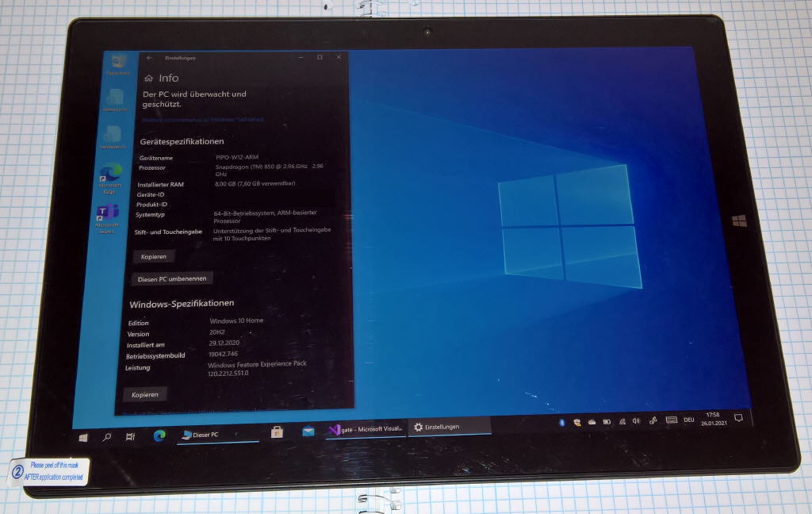Image resolution: width=812 pixels, height=514 pixels.
Task: Switch to the Microsoft Visual Studio window
Action: point(366,429)
